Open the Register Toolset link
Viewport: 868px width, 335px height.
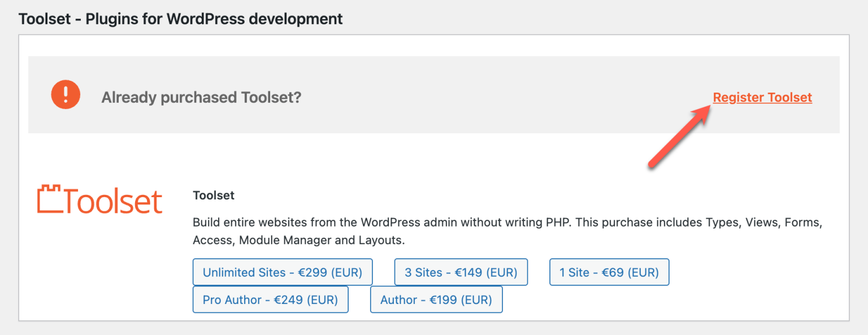(x=762, y=98)
